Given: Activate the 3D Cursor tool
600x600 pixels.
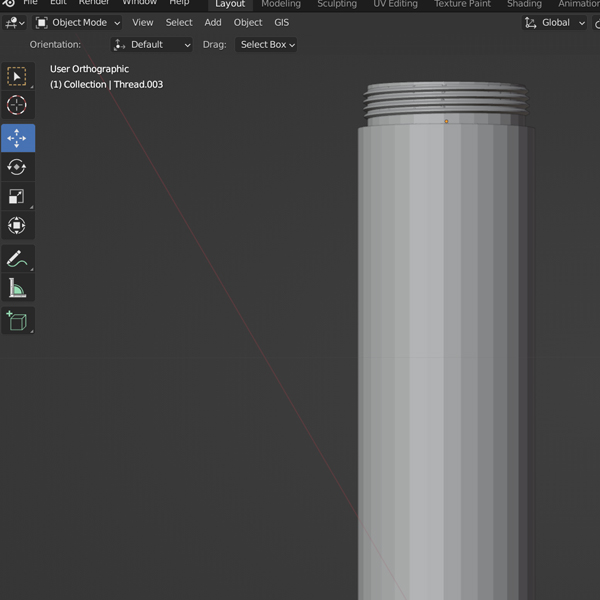Looking at the screenshot, I should pos(17,106).
